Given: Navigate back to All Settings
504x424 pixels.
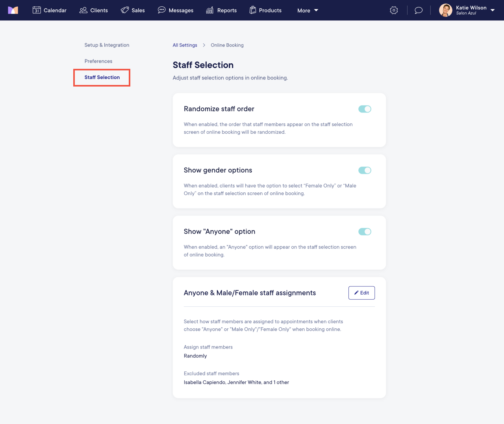Looking at the screenshot, I should point(185,45).
